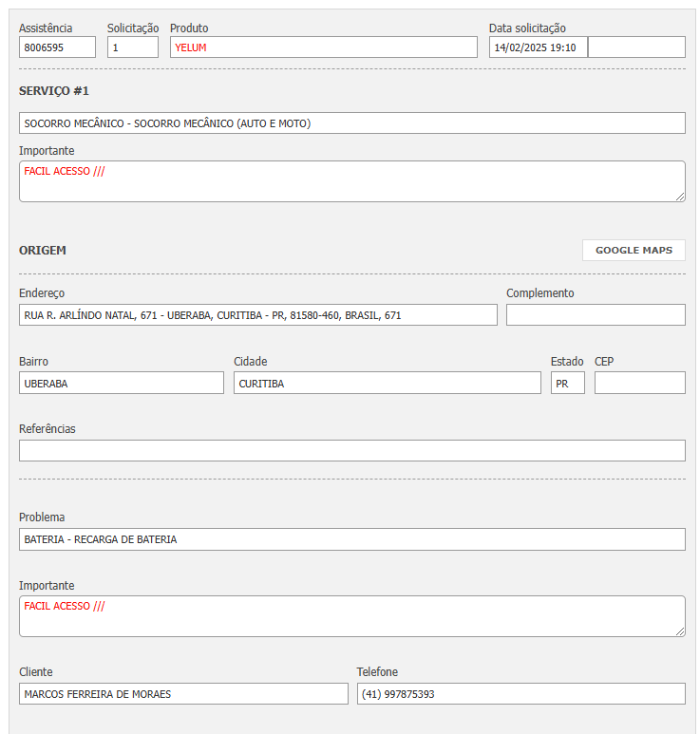Grab resize handle of Importante box above Origem
The image size is (700, 734).
[x=680, y=197]
